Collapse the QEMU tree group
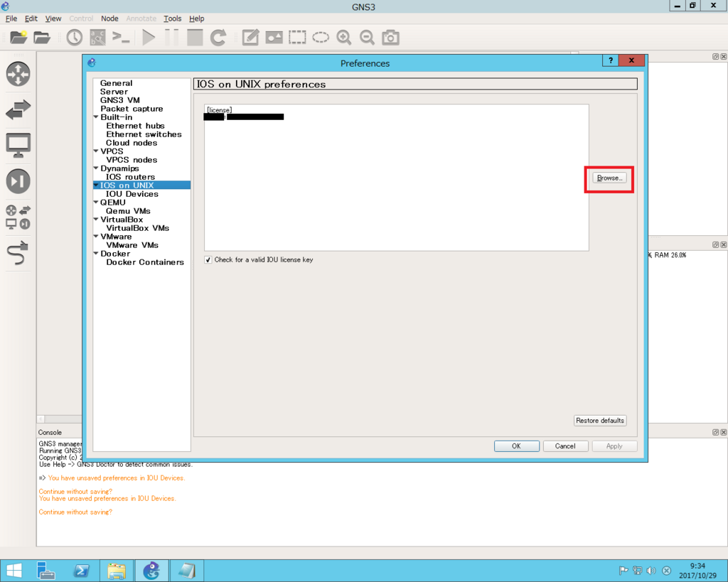This screenshot has width=728, height=582. (96, 203)
